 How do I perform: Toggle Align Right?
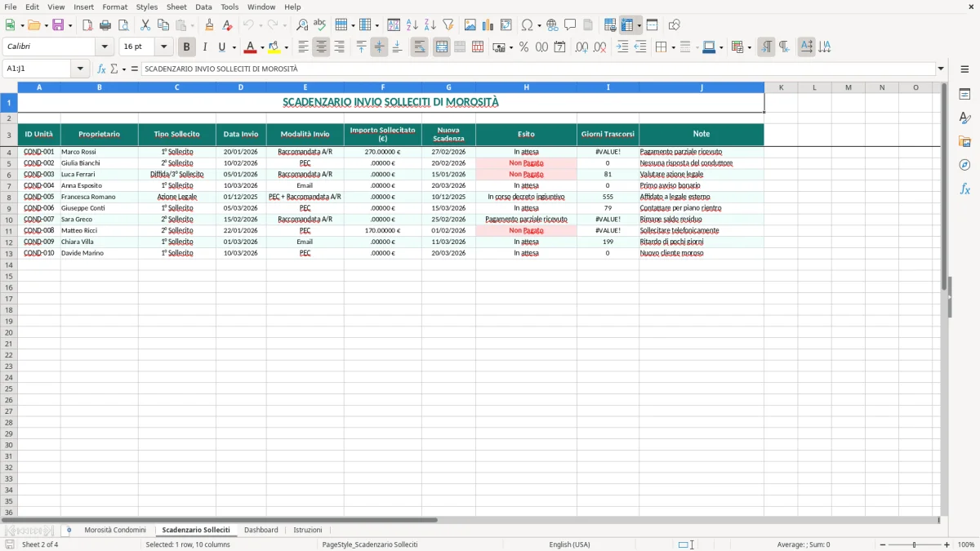click(x=339, y=47)
